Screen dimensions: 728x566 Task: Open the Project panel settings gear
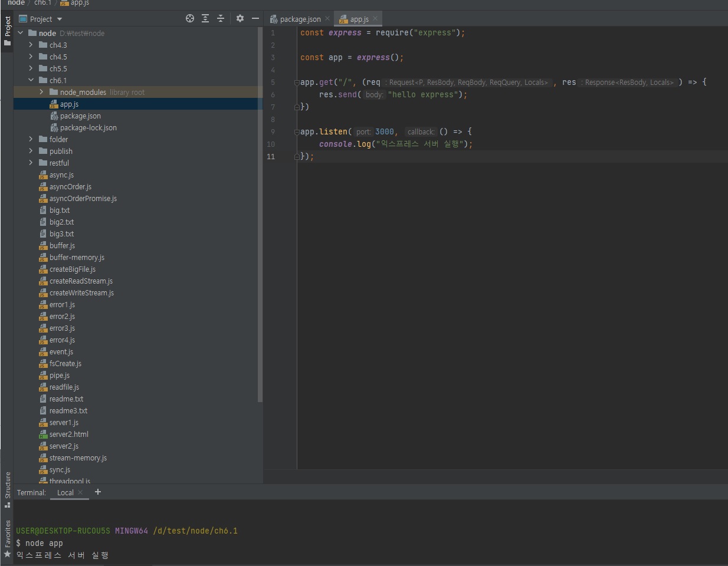click(x=240, y=19)
